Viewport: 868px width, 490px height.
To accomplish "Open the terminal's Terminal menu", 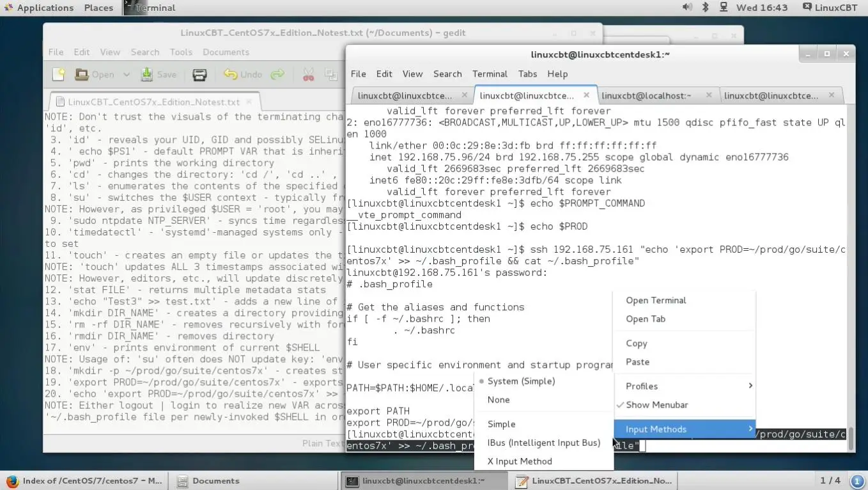I will click(x=490, y=74).
